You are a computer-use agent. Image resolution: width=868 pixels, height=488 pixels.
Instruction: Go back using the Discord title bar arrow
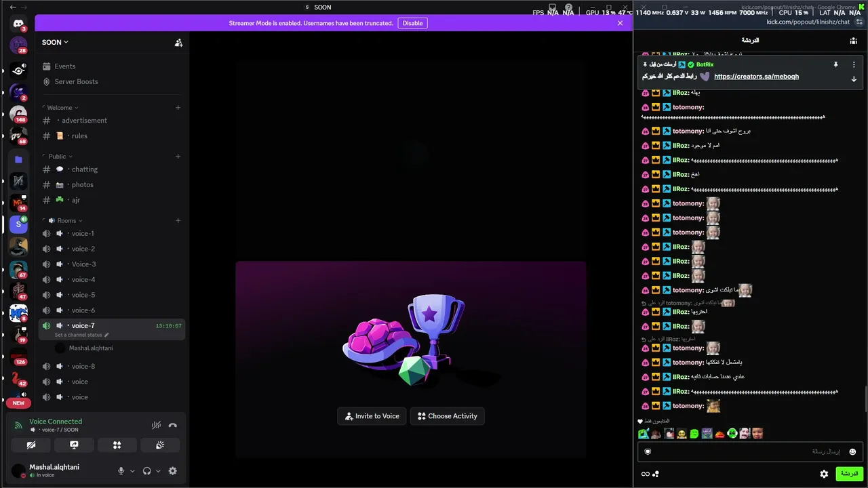[x=13, y=7]
